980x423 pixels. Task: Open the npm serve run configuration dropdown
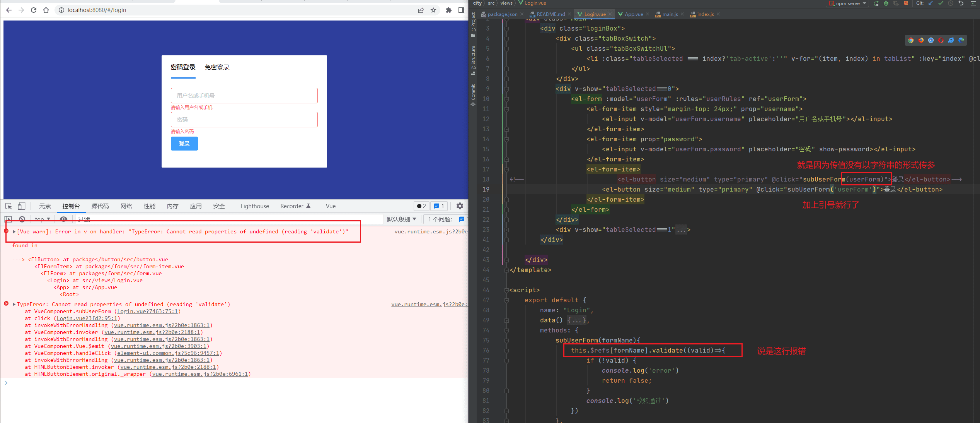(847, 3)
